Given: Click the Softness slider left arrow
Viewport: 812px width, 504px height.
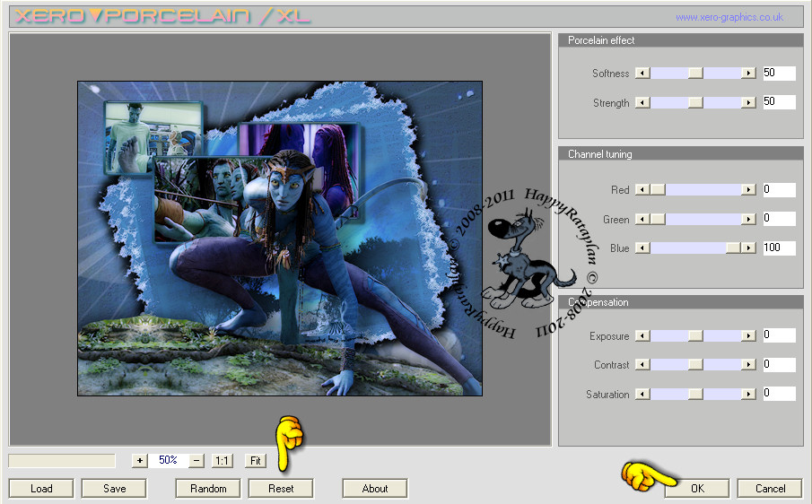Looking at the screenshot, I should click(x=642, y=73).
